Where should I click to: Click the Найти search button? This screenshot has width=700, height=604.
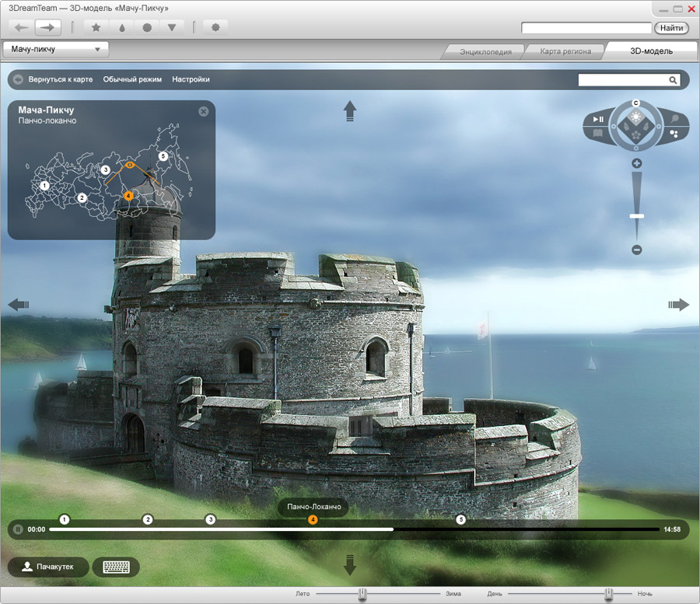point(670,28)
